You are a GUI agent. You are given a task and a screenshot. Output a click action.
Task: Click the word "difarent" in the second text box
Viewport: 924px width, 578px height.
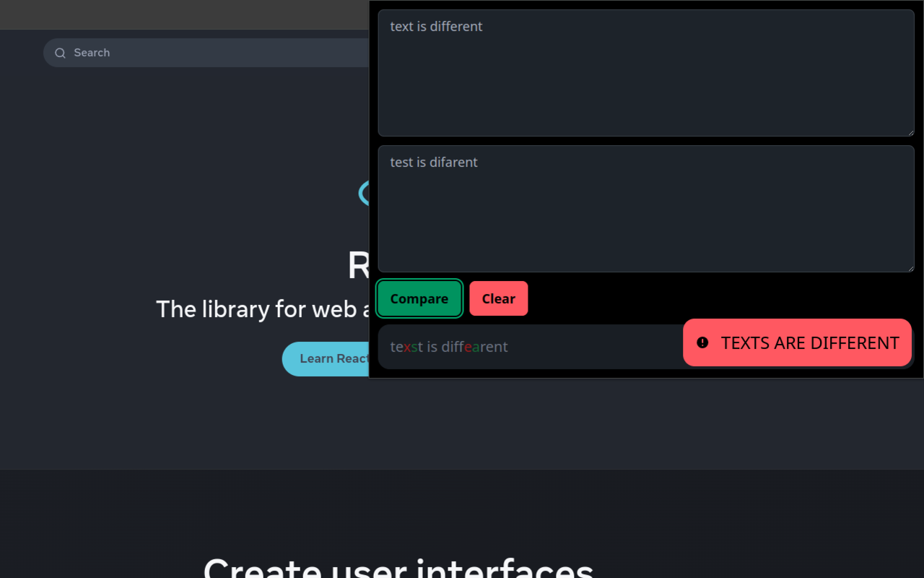(x=453, y=163)
